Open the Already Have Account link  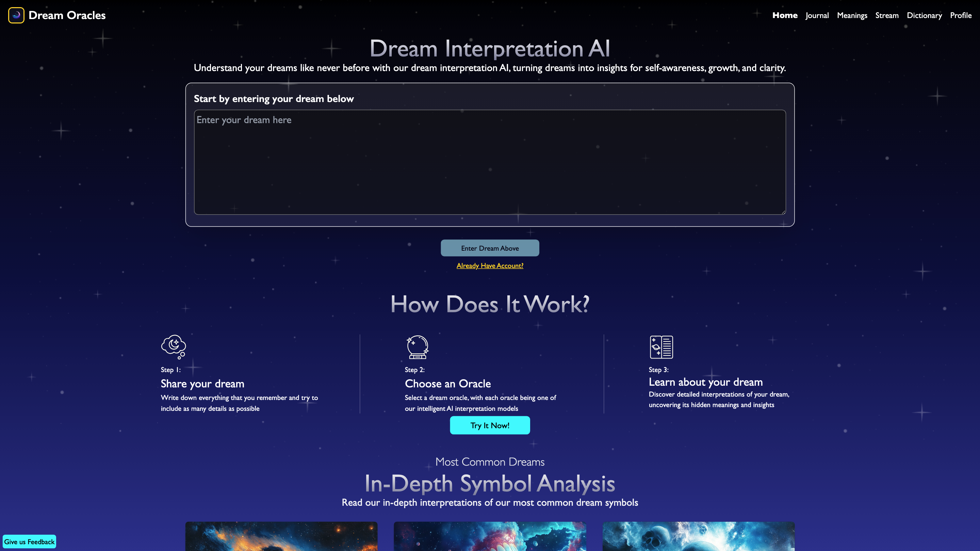click(490, 265)
